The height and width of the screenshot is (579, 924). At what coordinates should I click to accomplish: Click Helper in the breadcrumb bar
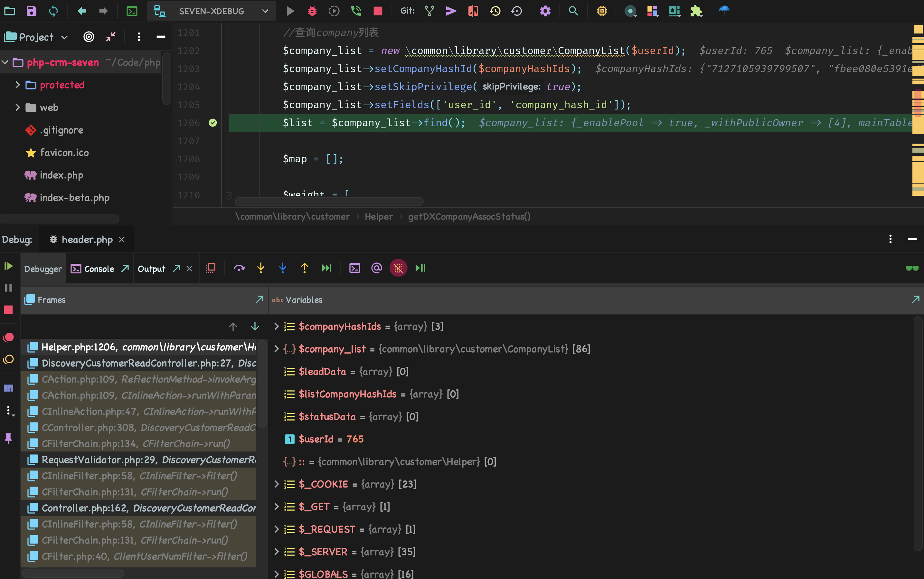[379, 217]
